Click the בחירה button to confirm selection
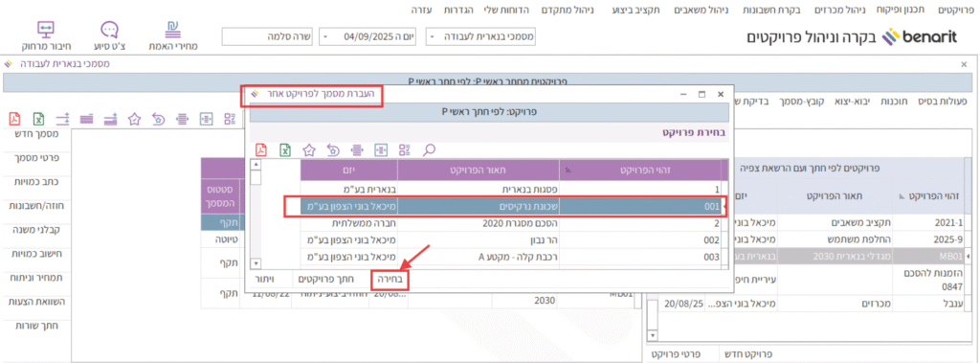The image size is (980, 363). (x=390, y=279)
